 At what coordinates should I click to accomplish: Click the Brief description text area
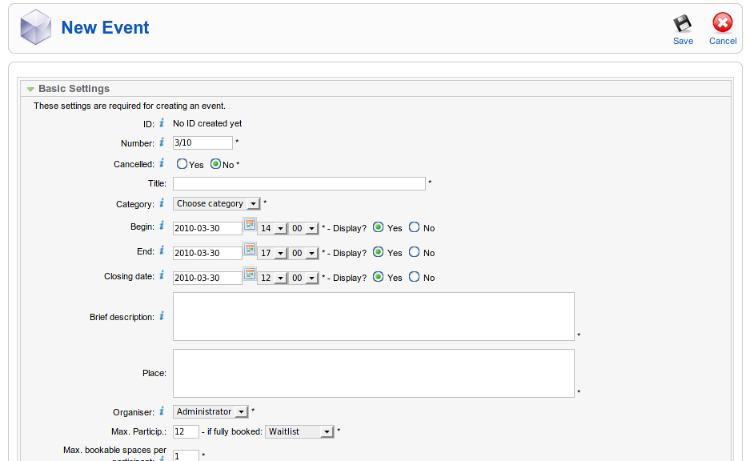point(374,317)
